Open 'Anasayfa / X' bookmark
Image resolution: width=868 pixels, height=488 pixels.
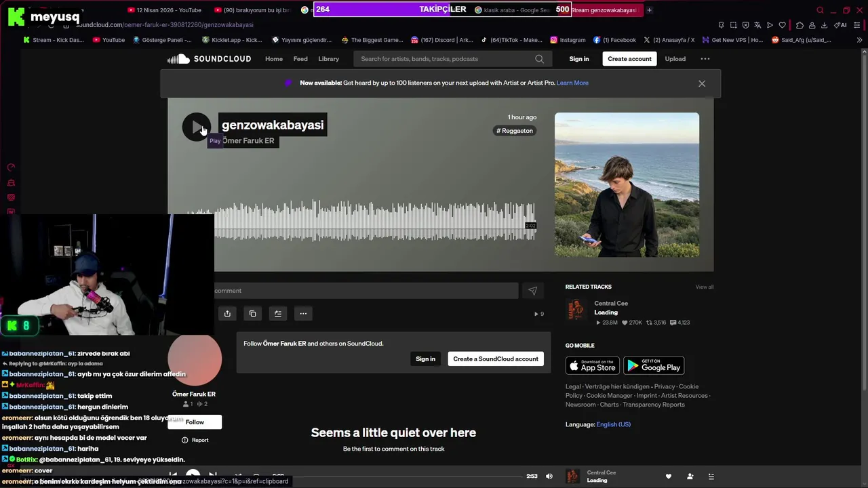coord(669,40)
